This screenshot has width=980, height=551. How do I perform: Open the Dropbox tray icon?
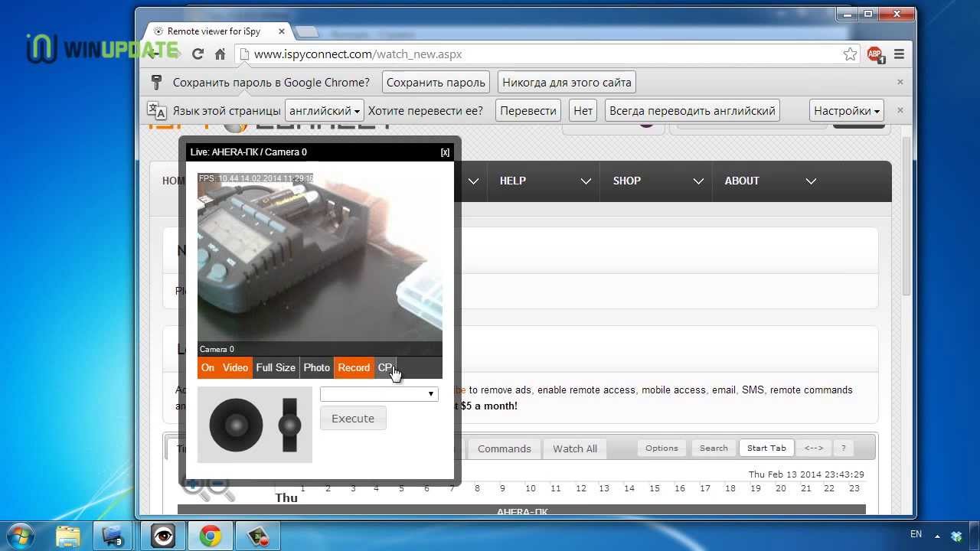[956, 536]
